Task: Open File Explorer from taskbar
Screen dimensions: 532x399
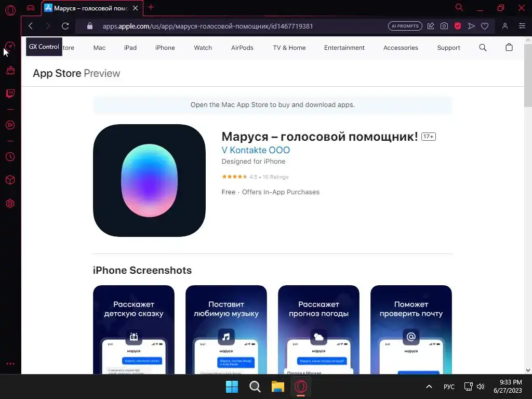Action: [278, 387]
